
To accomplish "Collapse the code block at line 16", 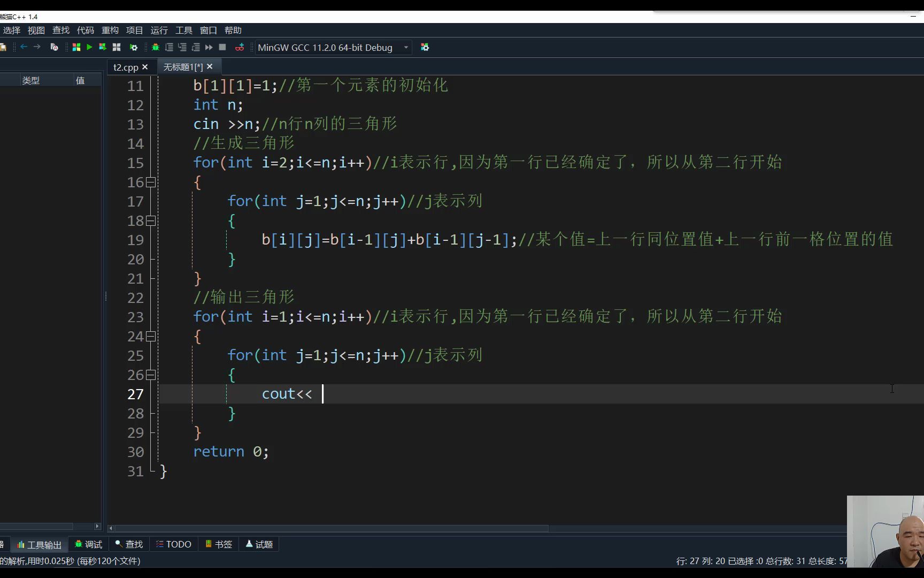I will pos(150,182).
